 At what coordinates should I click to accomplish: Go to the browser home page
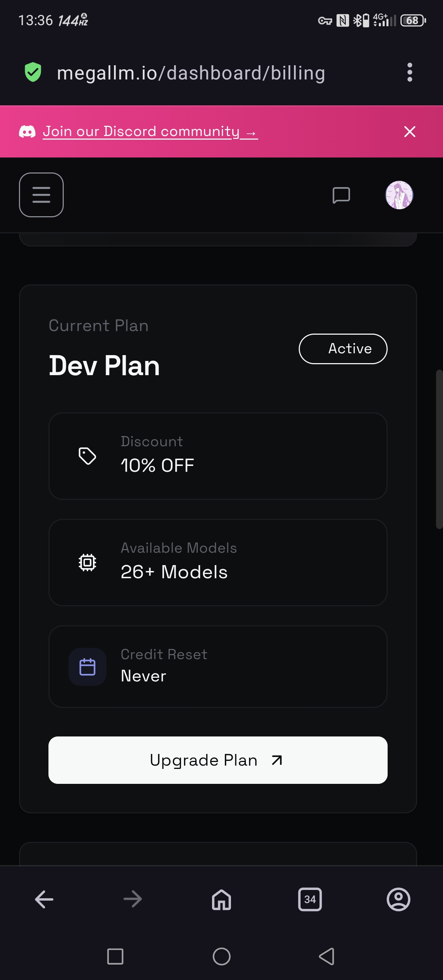221,899
